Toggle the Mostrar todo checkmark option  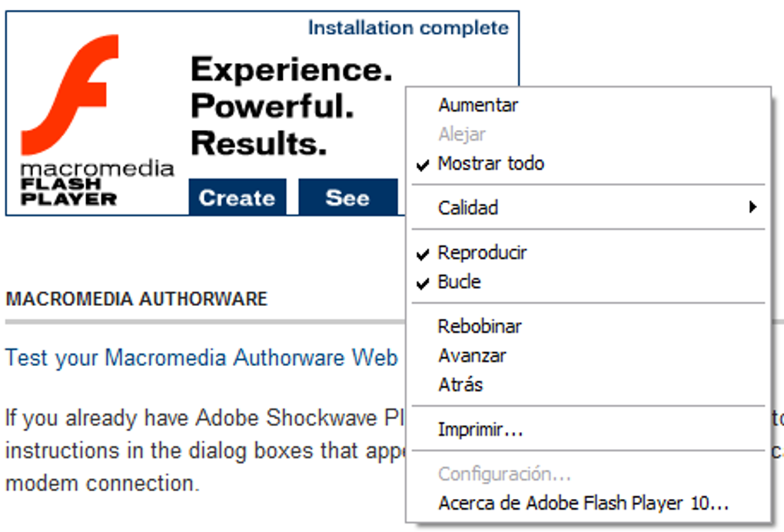pos(490,164)
